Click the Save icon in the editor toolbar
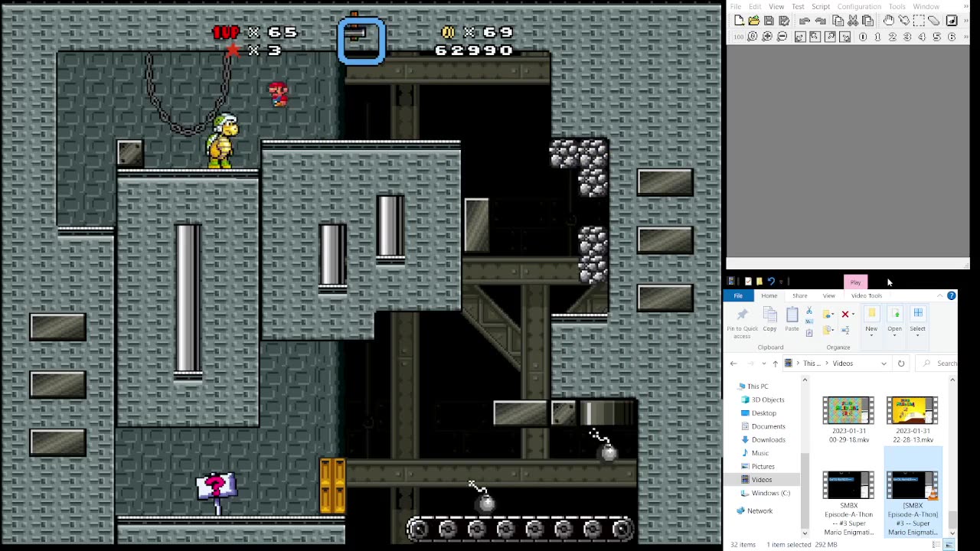Image resolution: width=980 pixels, height=551 pixels. pyautogui.click(x=769, y=21)
